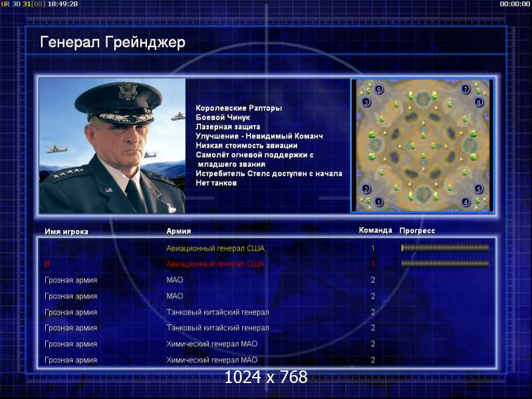Click the 'Прогресс' column header
Viewport: 532px width, 399px height.
[x=417, y=231]
